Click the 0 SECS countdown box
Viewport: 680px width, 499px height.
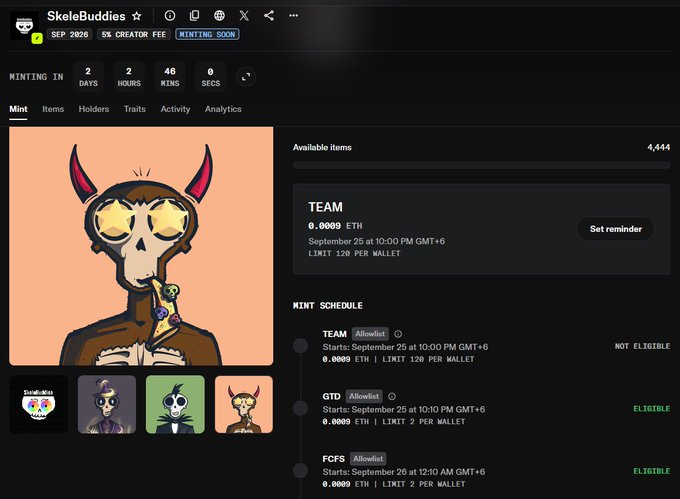coord(210,77)
